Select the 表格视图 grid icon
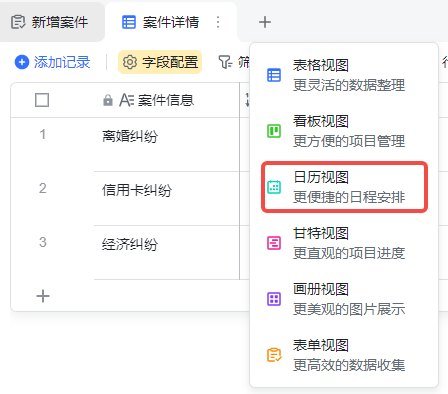Screen dimensions: 448x394 274,75
